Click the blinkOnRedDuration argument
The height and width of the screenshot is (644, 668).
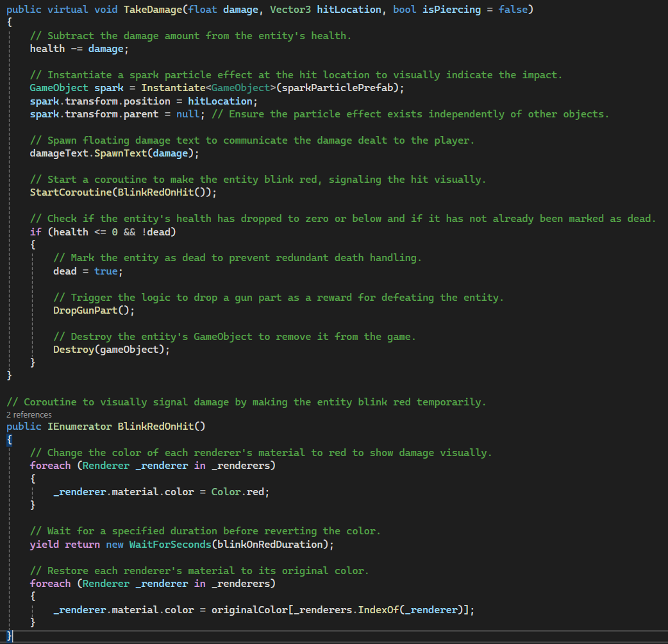point(272,545)
